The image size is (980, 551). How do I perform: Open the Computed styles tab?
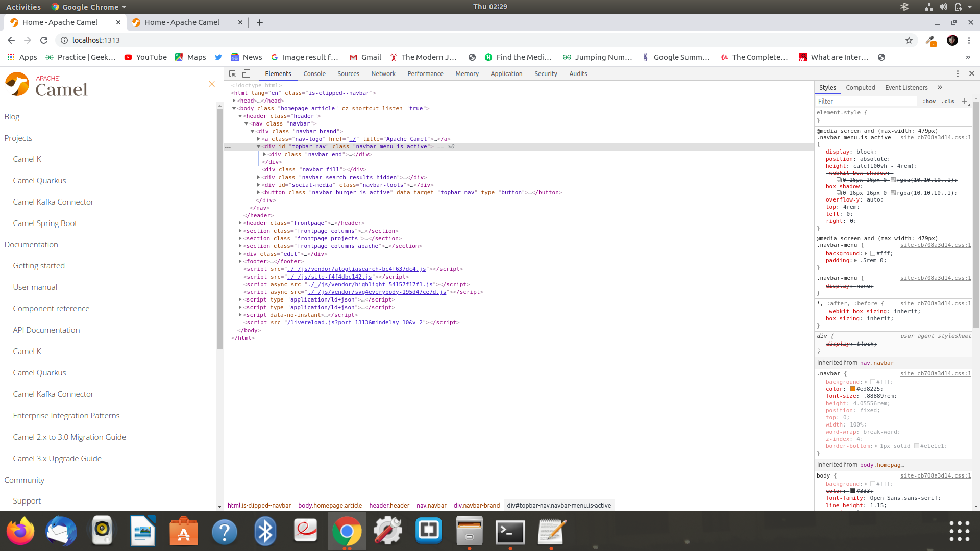point(860,87)
